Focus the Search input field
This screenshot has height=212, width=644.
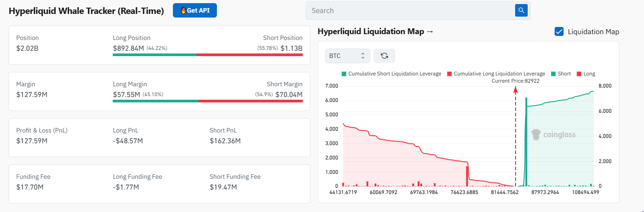coord(410,10)
